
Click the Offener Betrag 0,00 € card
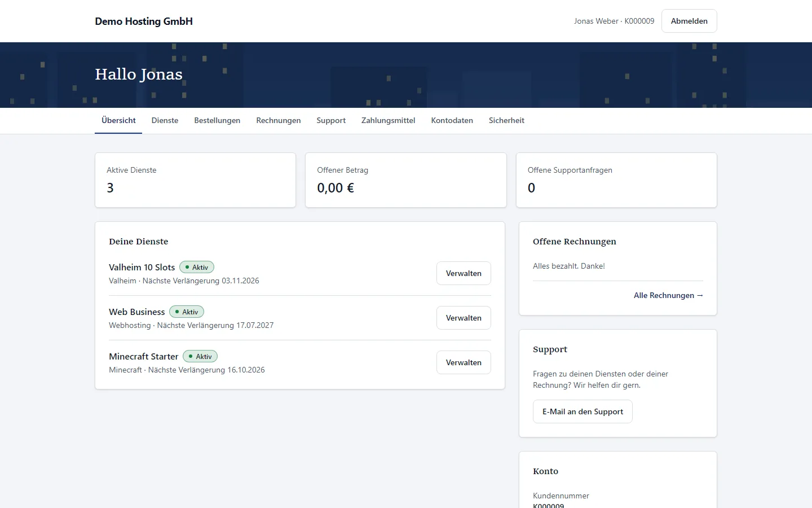point(406,180)
